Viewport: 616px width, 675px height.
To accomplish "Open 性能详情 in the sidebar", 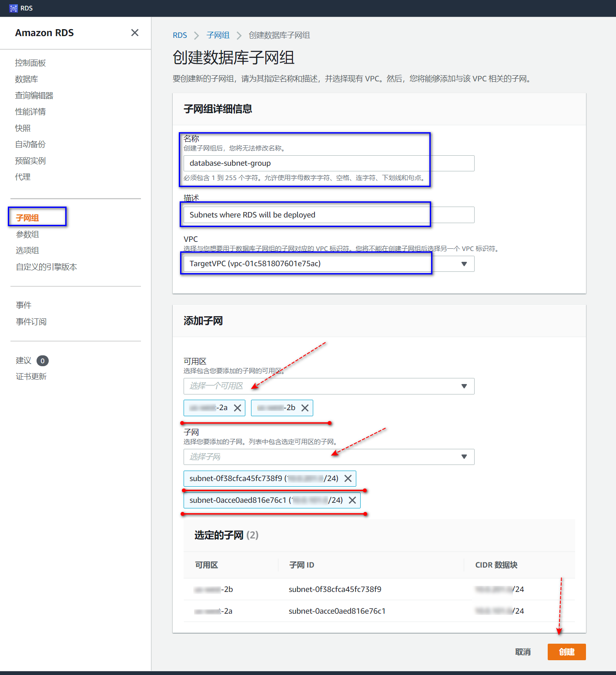I will coord(30,112).
